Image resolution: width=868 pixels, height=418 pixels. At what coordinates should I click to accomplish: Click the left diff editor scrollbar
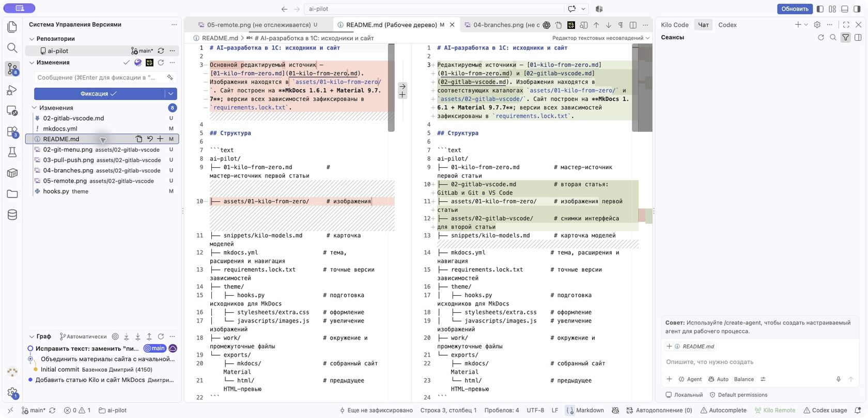click(x=391, y=87)
